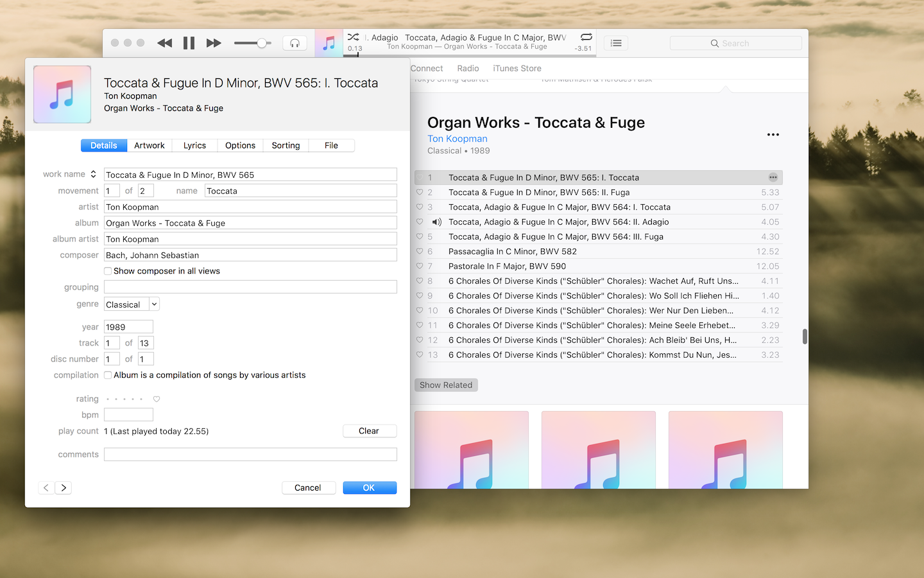This screenshot has width=924, height=578.
Task: Click ellipsis on track 1 Toccata row
Action: click(773, 177)
